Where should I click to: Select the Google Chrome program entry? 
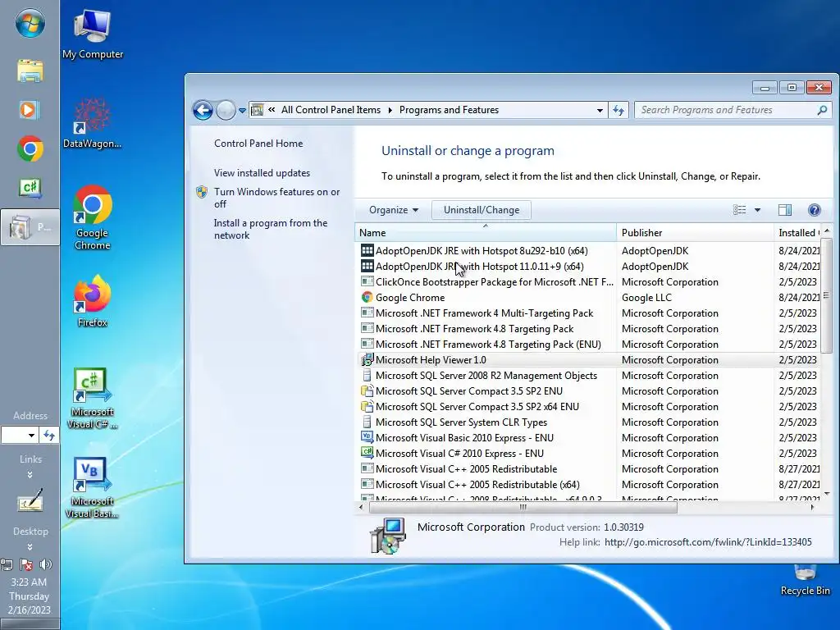[x=587, y=297]
